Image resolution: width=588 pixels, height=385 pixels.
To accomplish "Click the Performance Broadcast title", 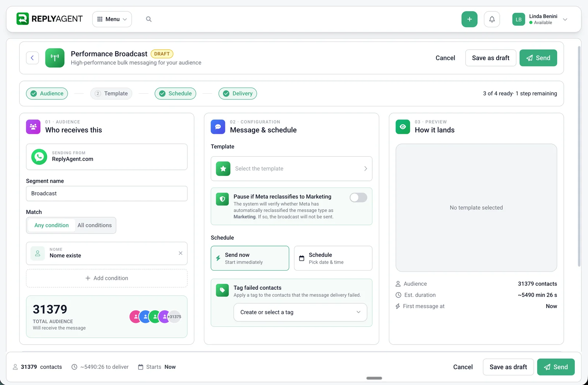I will click(x=109, y=54).
